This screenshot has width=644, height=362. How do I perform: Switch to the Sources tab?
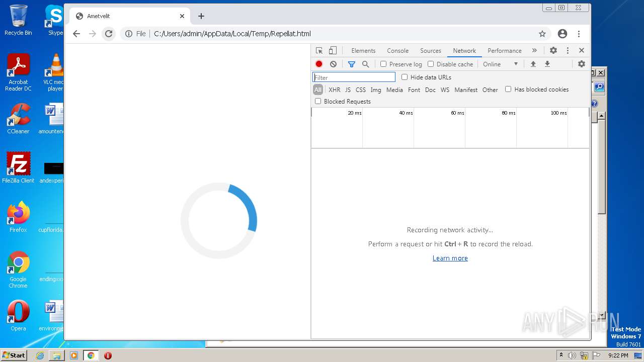tap(431, 51)
